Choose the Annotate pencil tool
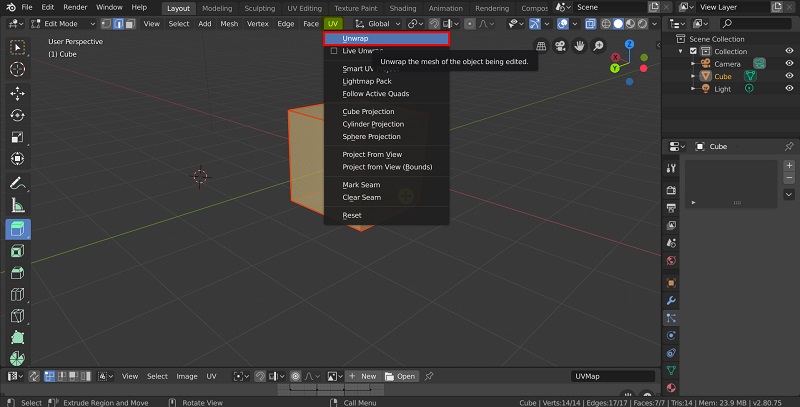The width and height of the screenshot is (800, 407). click(17, 183)
